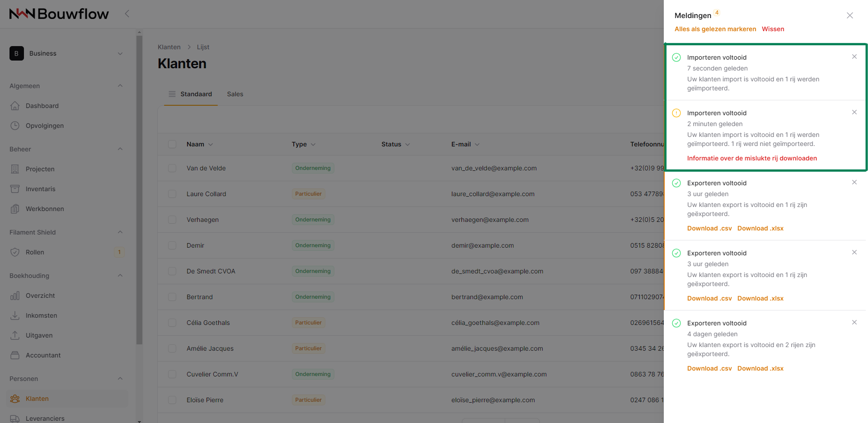Download the failed row information link

[x=752, y=158]
